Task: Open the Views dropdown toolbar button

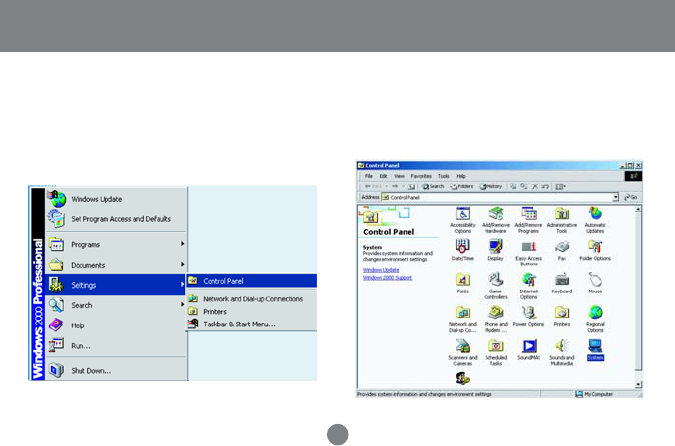Action: 560,186
